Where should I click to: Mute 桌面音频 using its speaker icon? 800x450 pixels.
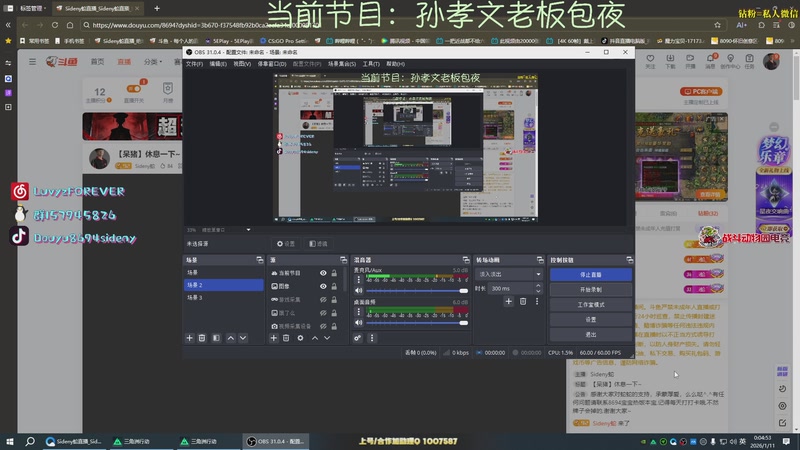[x=359, y=322]
